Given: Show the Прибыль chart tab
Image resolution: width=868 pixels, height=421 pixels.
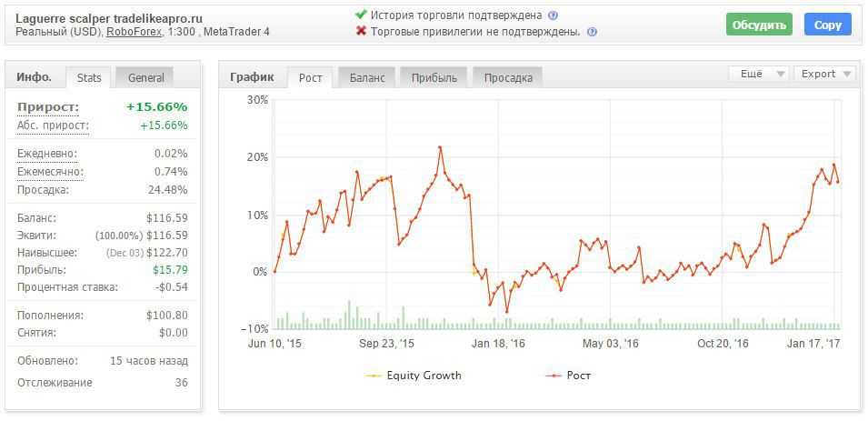Looking at the screenshot, I should (x=434, y=78).
